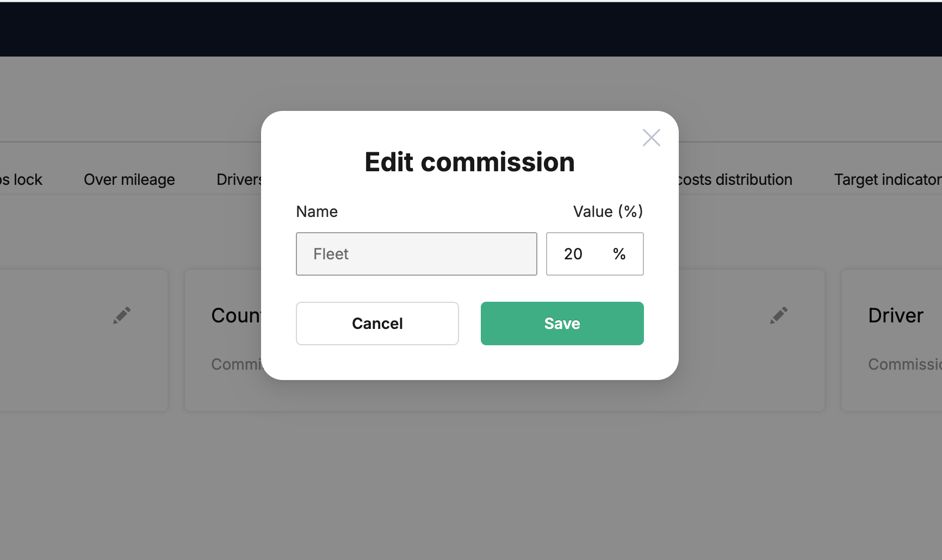The width and height of the screenshot is (942, 560).
Task: Click the Commission text in the Driver card
Action: [904, 364]
